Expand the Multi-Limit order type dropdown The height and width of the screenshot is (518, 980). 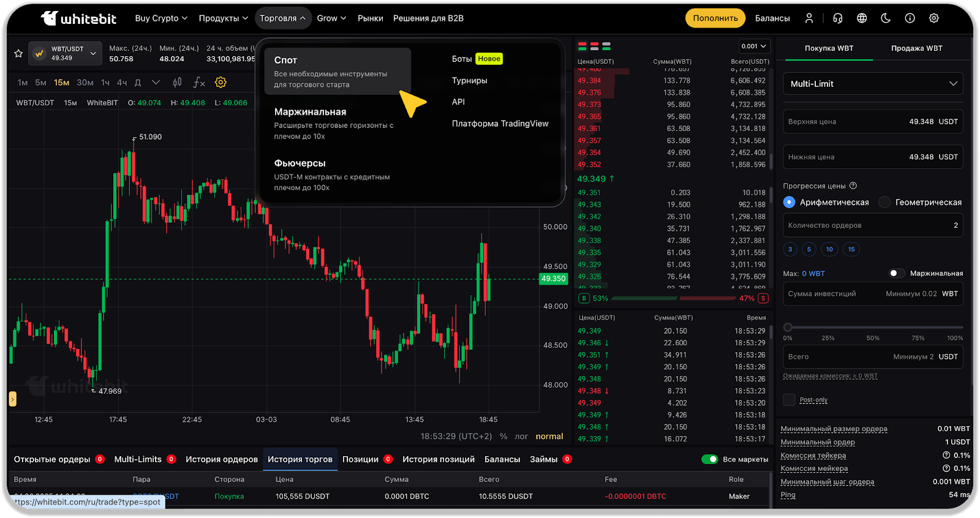pyautogui.click(x=873, y=84)
